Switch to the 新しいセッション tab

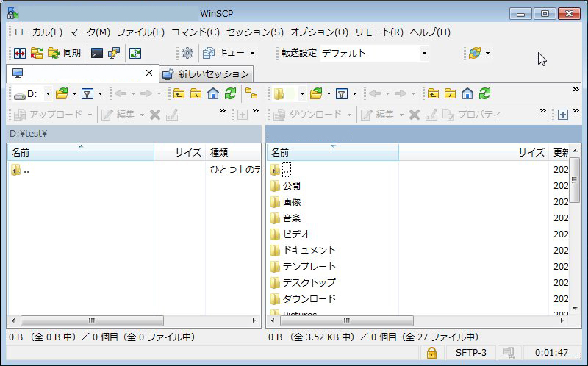click(x=207, y=74)
